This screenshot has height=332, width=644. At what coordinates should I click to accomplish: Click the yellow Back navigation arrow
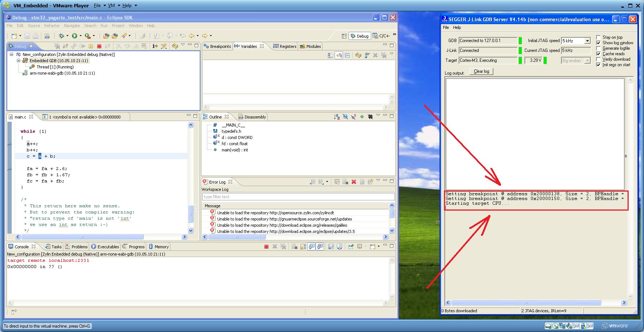[x=191, y=36]
